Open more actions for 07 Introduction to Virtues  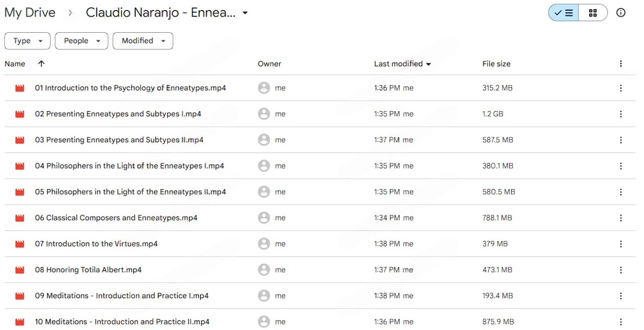[621, 244]
